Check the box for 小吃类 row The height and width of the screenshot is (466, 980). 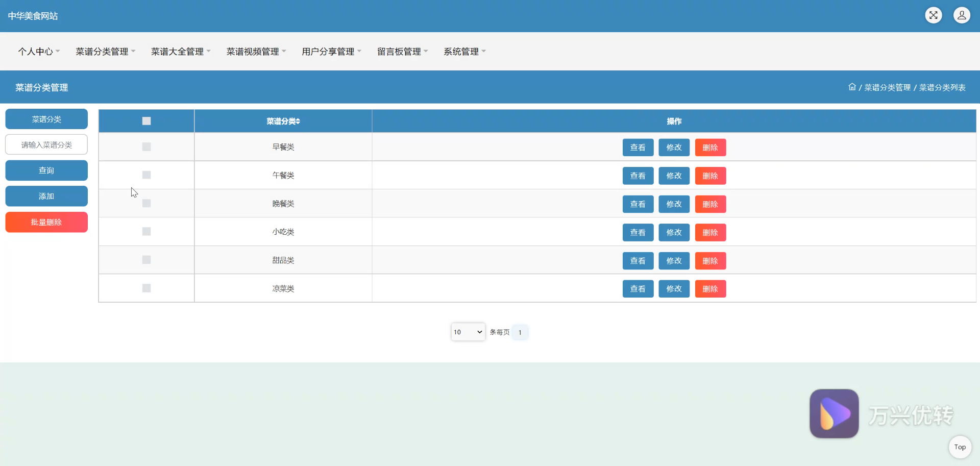(146, 232)
